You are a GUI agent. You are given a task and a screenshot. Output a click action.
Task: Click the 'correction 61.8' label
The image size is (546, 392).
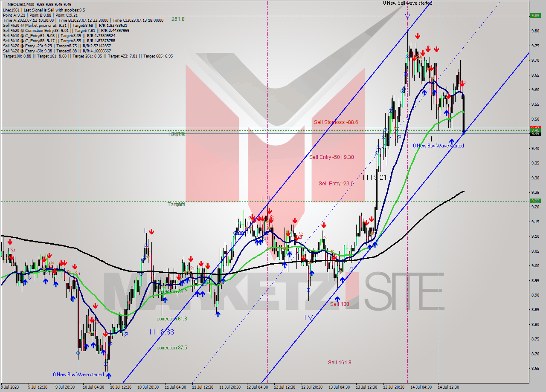click(x=171, y=319)
